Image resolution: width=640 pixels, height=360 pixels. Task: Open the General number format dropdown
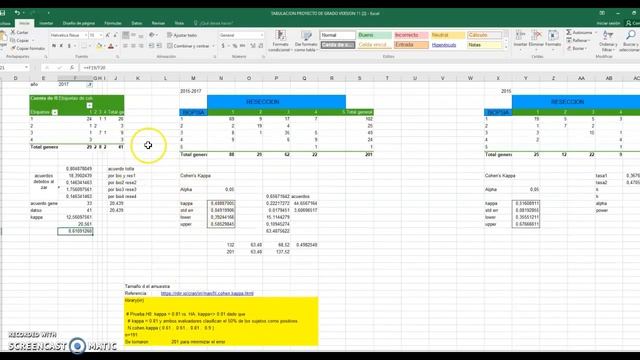point(261,36)
